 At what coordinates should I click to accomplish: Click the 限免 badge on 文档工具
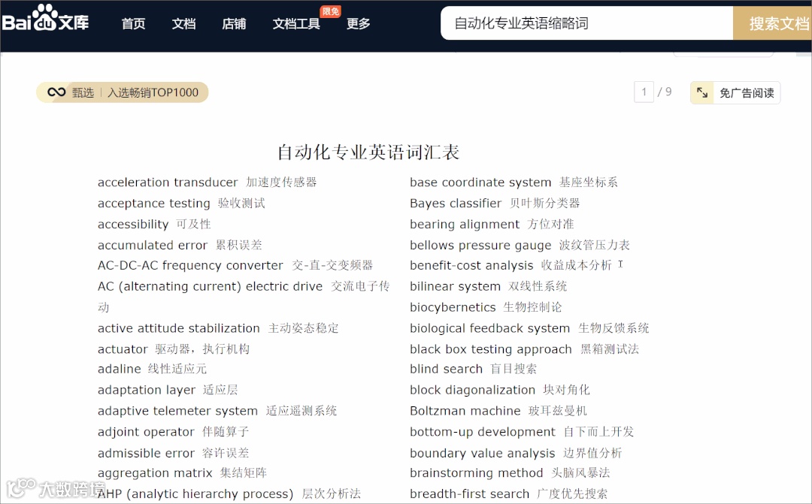click(330, 11)
